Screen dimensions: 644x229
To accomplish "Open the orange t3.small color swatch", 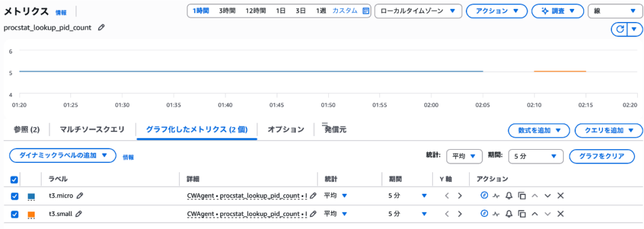I will 31,215.
